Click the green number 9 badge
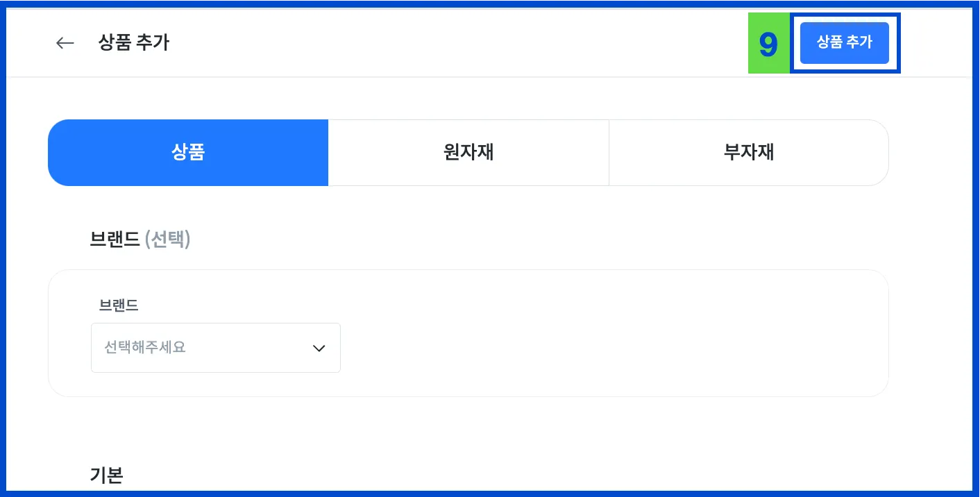Image resolution: width=980 pixels, height=497 pixels. (x=768, y=44)
